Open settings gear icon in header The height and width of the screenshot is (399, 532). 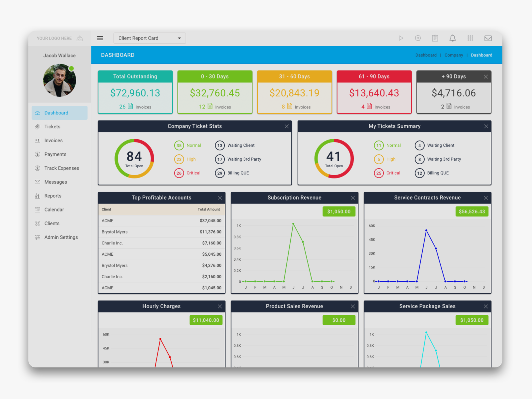[x=418, y=38]
